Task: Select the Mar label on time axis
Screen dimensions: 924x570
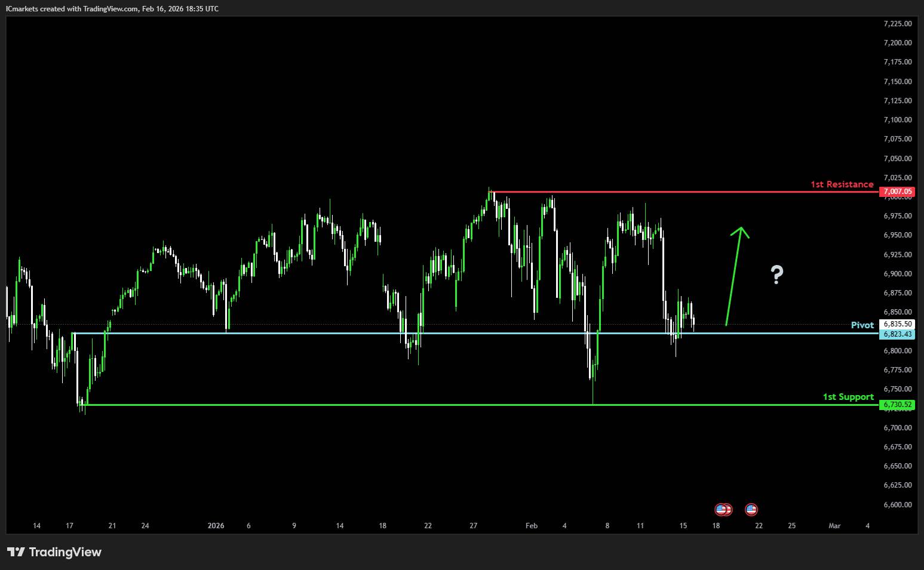Action: [834, 526]
